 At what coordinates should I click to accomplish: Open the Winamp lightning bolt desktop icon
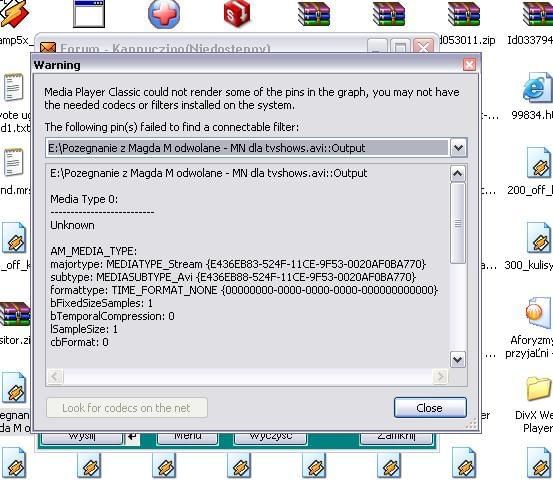[15, 13]
